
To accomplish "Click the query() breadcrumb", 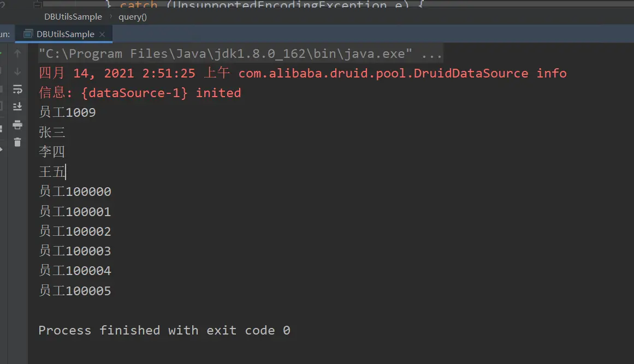I will 133,17.
